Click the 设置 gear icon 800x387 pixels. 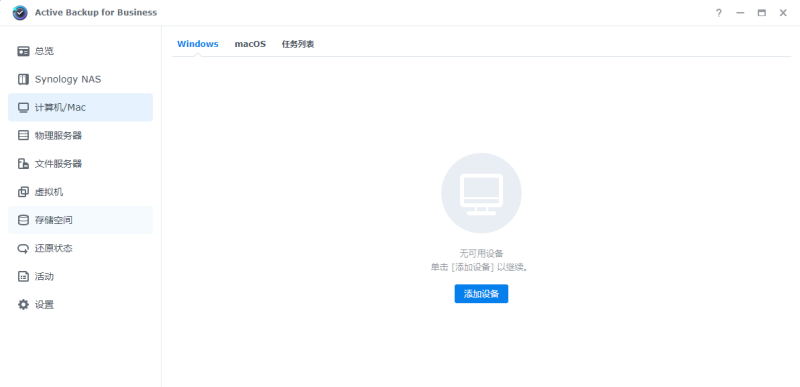[23, 305]
